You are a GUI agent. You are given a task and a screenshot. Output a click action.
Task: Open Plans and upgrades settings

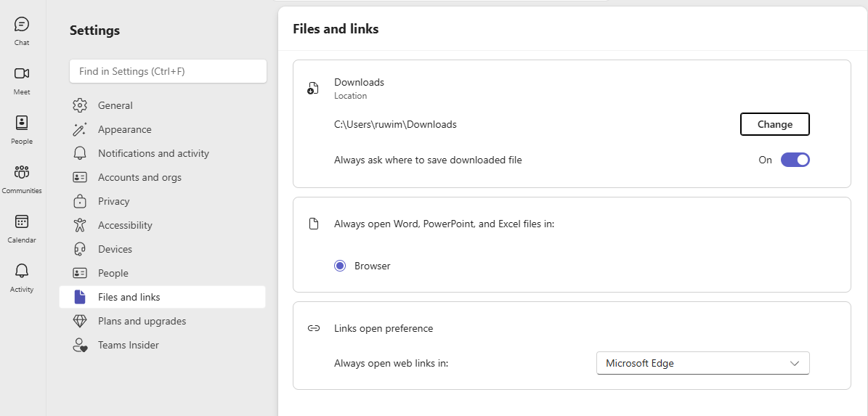click(x=142, y=321)
